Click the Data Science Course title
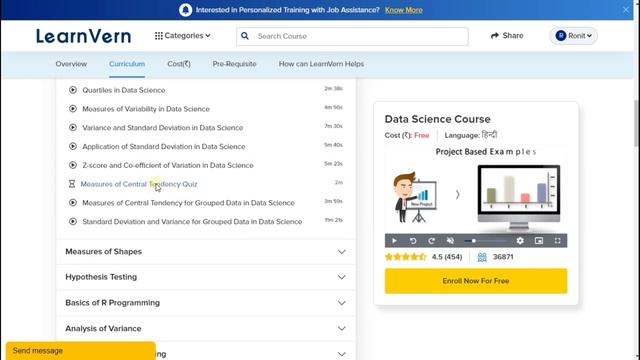 438,119
